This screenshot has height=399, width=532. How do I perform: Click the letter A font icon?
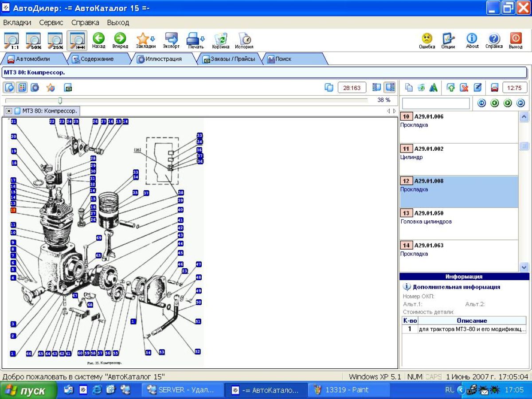coord(433,87)
